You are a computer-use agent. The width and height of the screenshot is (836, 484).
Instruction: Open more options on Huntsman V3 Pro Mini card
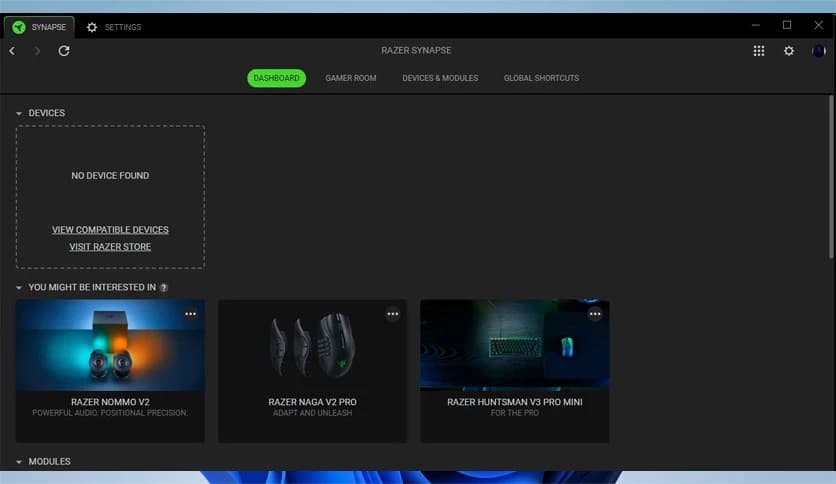click(595, 314)
